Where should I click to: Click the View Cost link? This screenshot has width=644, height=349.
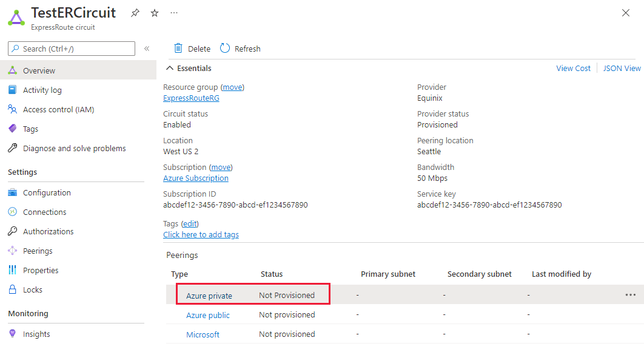573,69
